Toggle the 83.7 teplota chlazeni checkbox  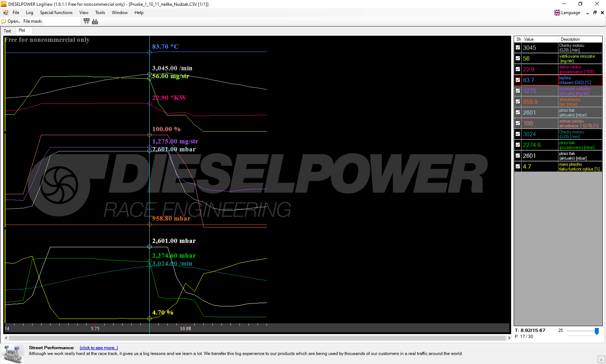(518, 80)
